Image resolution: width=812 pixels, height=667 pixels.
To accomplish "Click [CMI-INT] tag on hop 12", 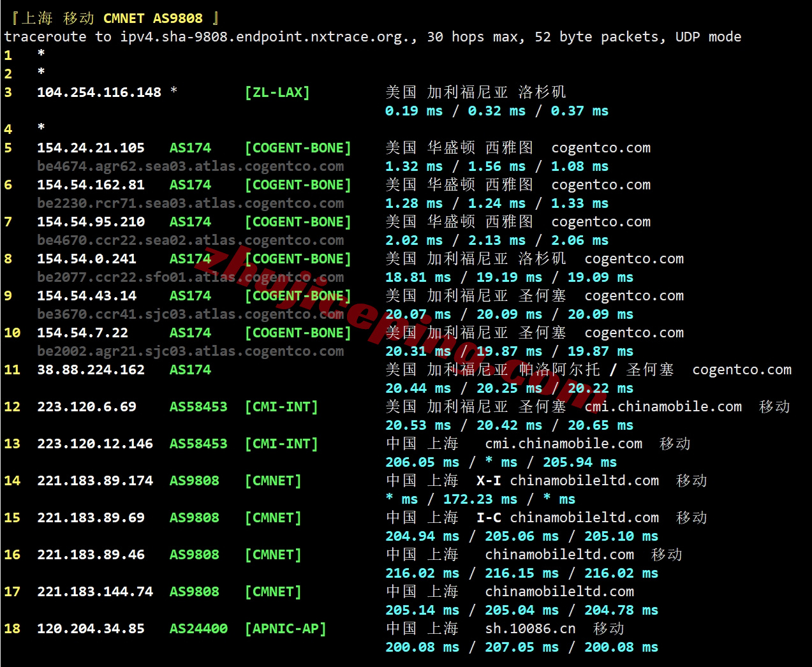I will [x=281, y=407].
